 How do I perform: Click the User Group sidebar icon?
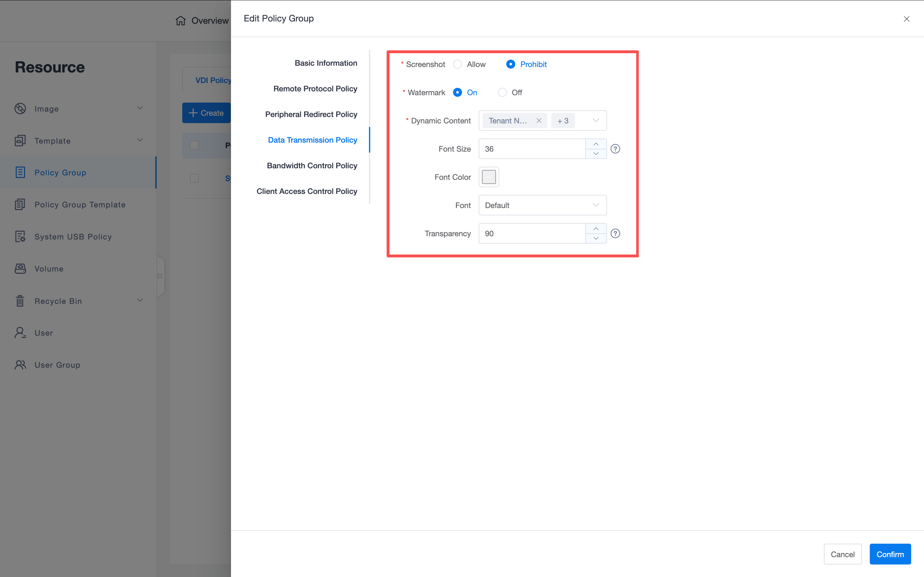tap(20, 365)
